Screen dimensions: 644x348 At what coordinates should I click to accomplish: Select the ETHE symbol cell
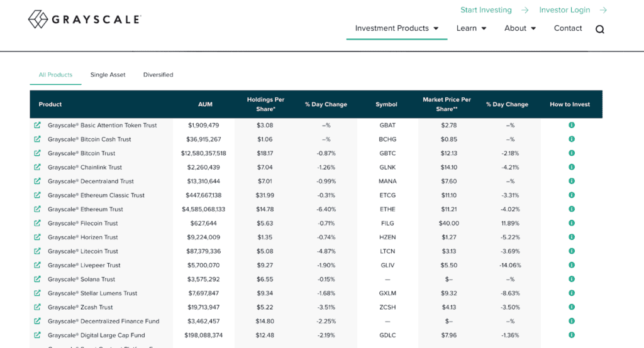387,209
